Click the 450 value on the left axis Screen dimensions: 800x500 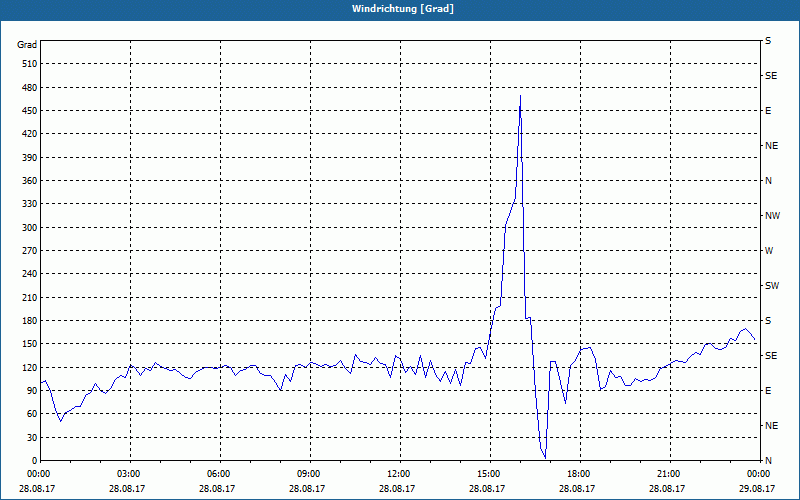click(x=30, y=111)
